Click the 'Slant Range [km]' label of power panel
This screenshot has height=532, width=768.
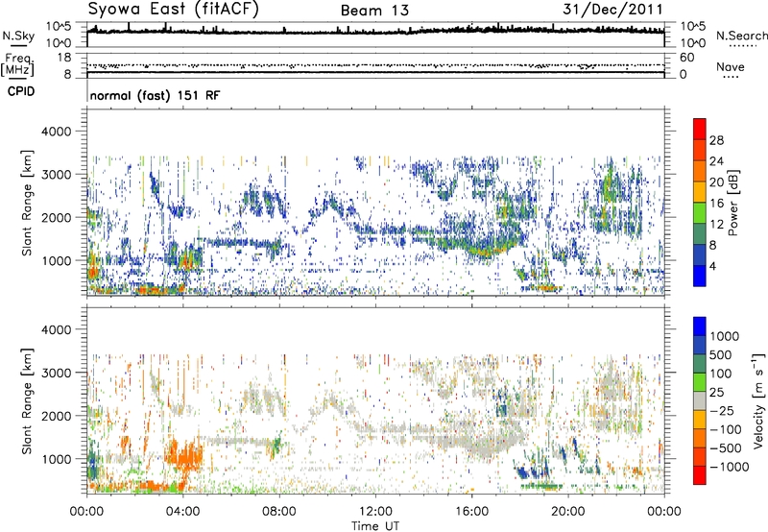coord(27,203)
